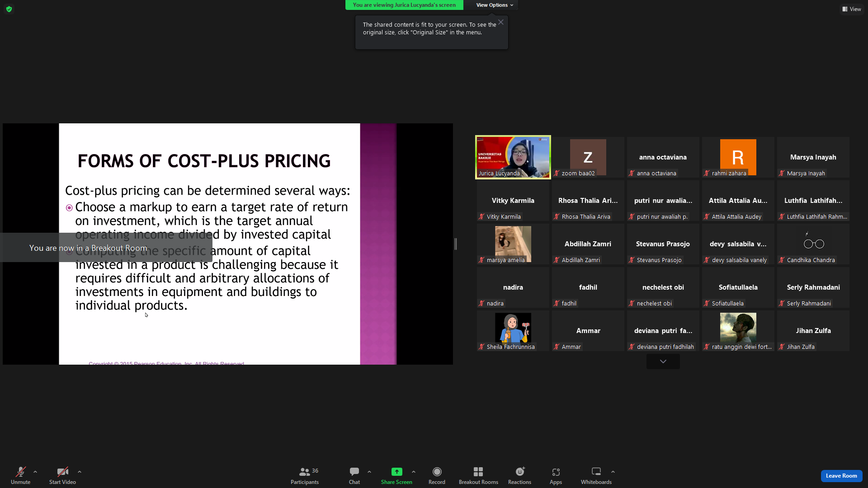Click the green encryption shield icon
This screenshot has width=868, height=488.
(x=9, y=9)
